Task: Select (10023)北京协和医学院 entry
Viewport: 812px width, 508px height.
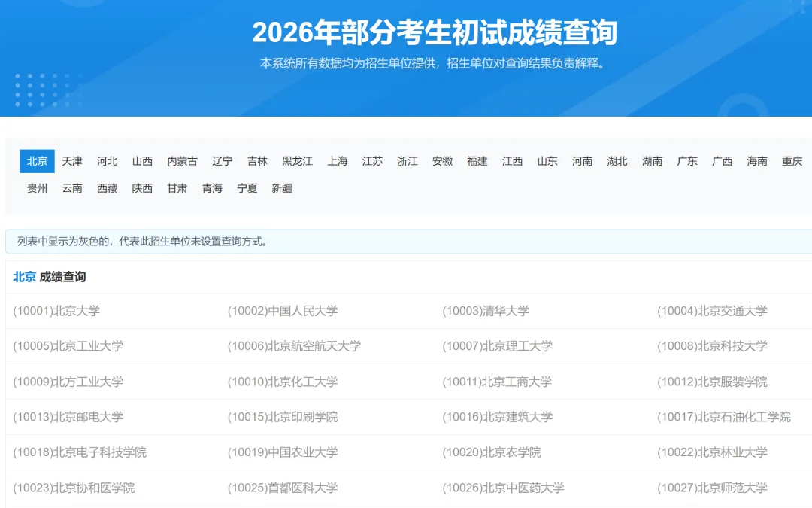Action: [74, 488]
